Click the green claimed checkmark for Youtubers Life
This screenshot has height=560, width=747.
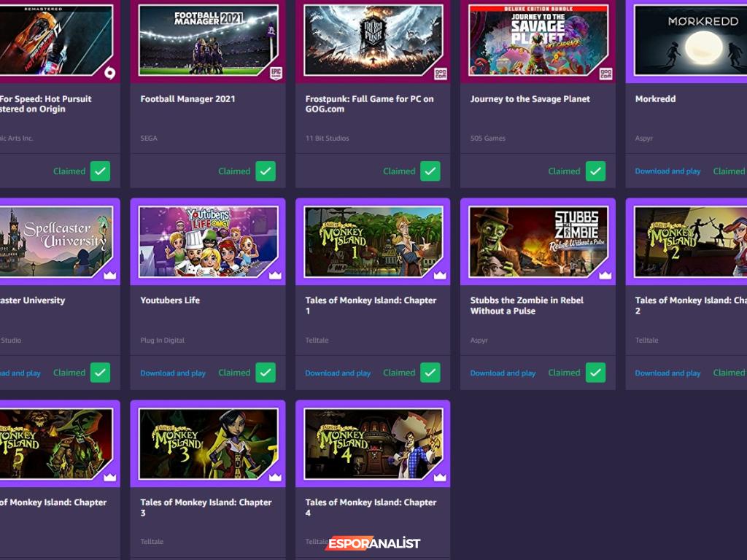(x=266, y=373)
